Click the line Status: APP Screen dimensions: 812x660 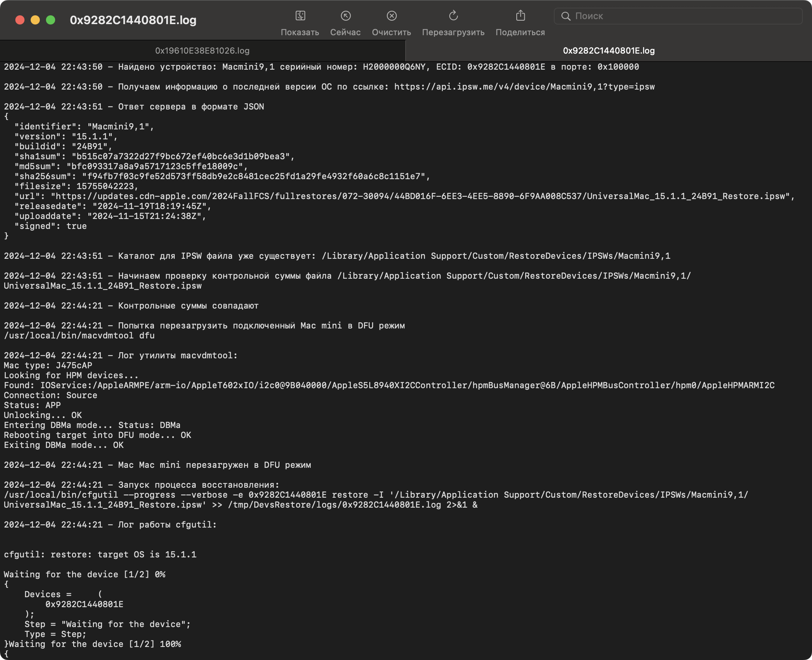point(32,405)
